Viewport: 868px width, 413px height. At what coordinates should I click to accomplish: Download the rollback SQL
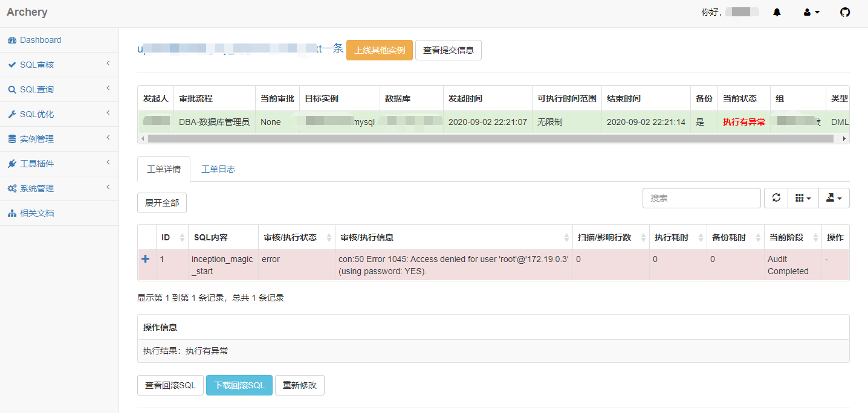click(x=239, y=385)
